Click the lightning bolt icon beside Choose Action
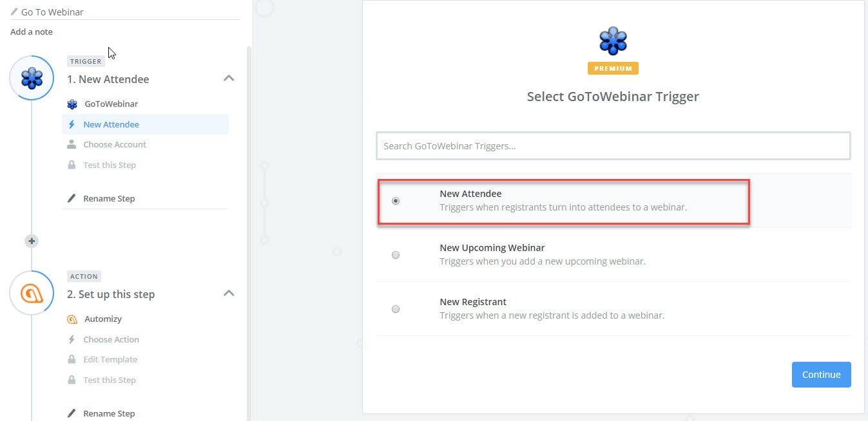This screenshot has width=868, height=421. point(72,339)
